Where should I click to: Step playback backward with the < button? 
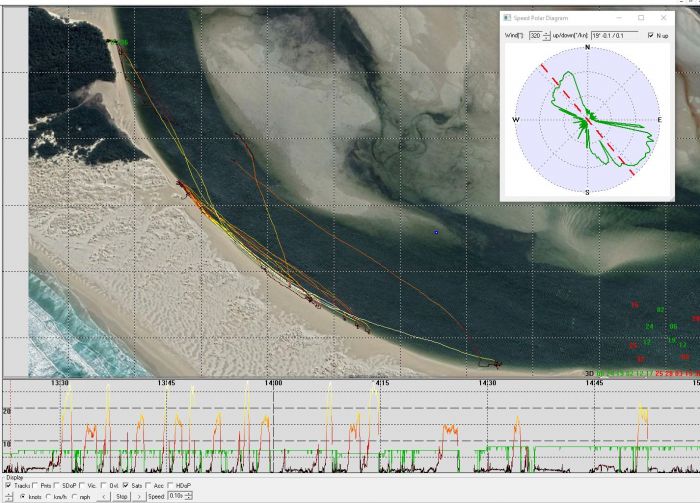pos(104,495)
